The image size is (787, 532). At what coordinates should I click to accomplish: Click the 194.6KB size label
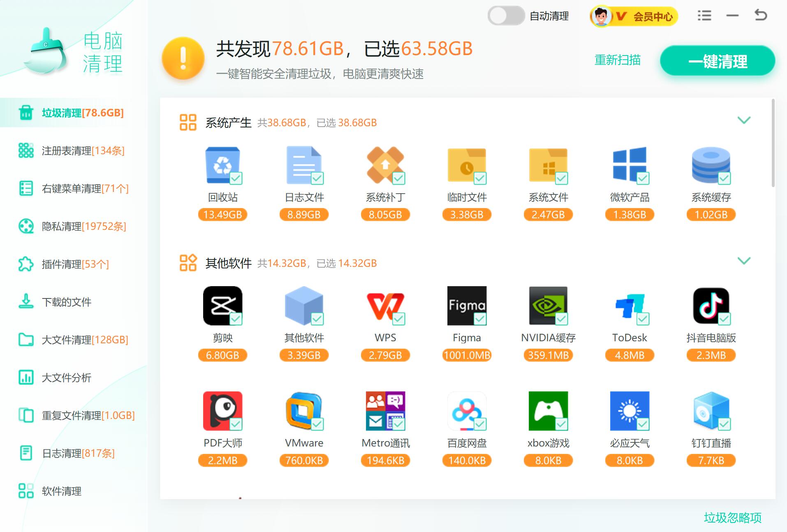pyautogui.click(x=385, y=460)
